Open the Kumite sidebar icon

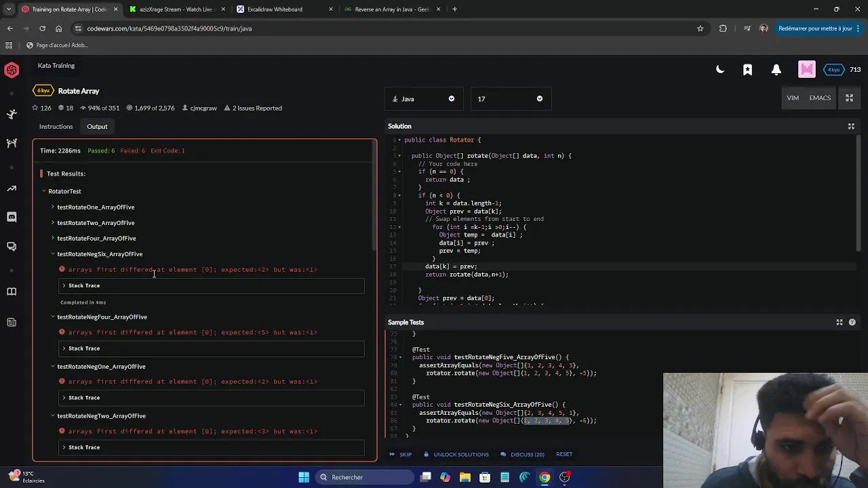[12, 143]
